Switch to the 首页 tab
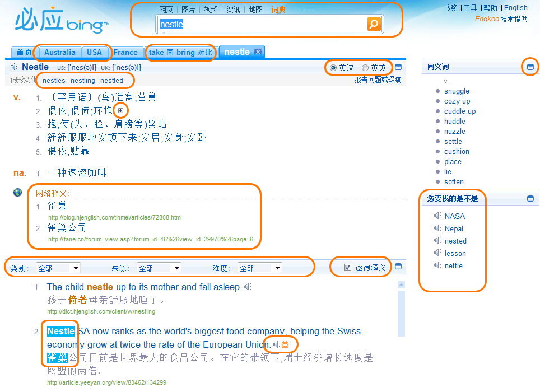540x392 pixels. (24, 52)
